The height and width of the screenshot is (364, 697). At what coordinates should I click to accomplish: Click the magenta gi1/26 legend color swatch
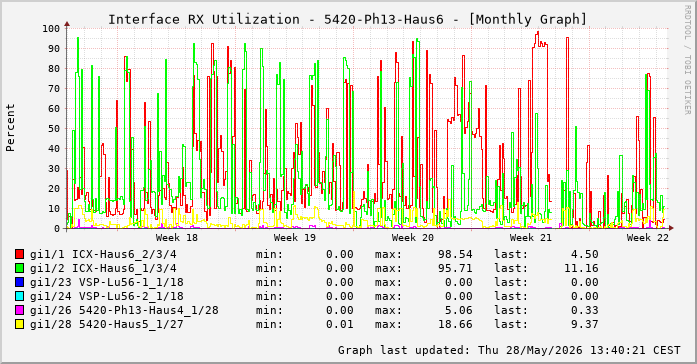coord(19,310)
